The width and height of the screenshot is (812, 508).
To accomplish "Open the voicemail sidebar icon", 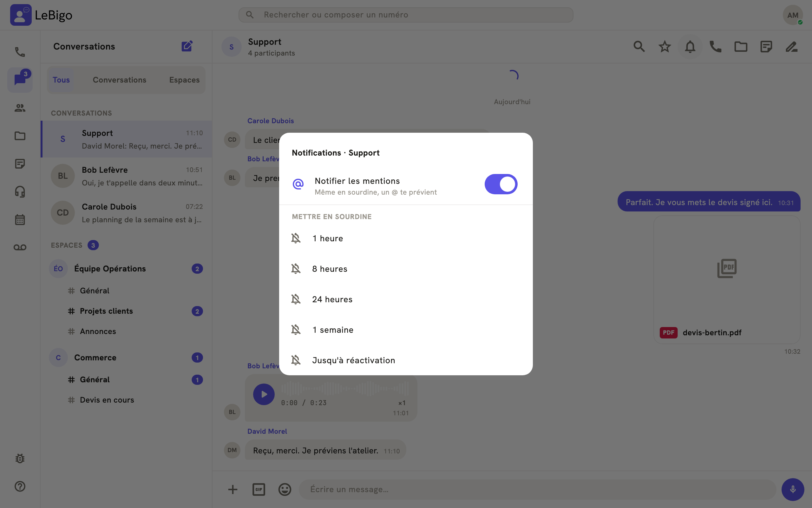I will point(20,247).
